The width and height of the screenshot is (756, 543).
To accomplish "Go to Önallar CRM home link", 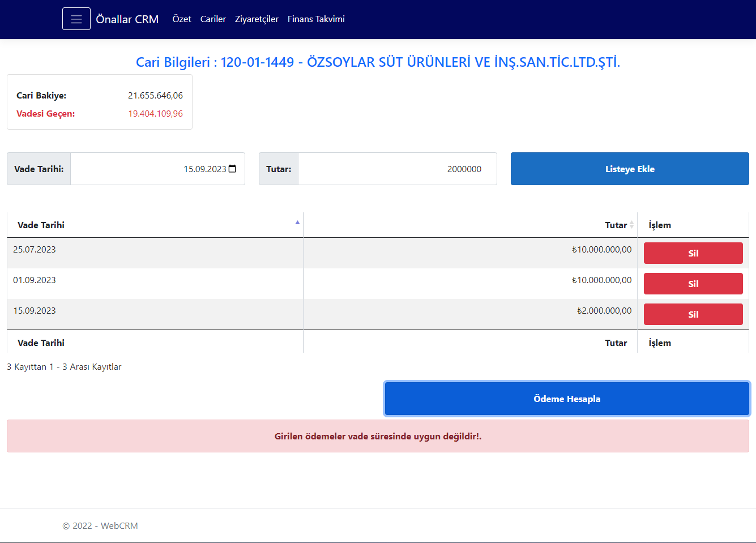I will 127,19.
